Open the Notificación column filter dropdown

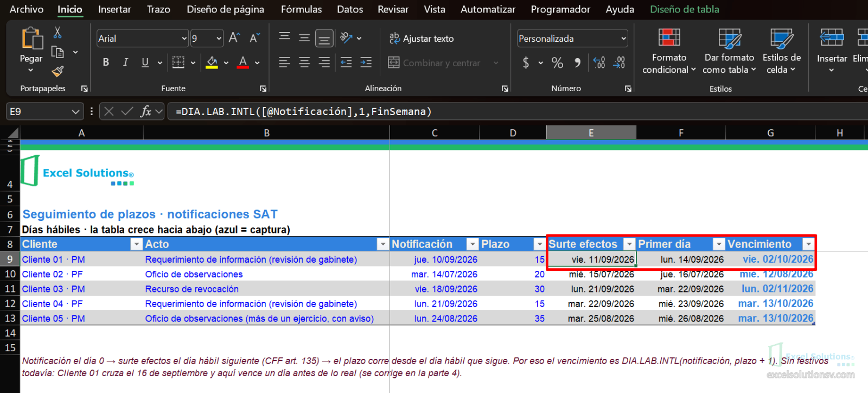(473, 244)
